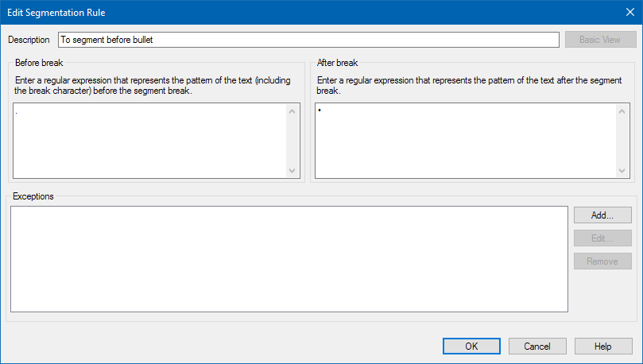Cancel editing the segmentation rule
This screenshot has width=643, height=364.
point(537,347)
